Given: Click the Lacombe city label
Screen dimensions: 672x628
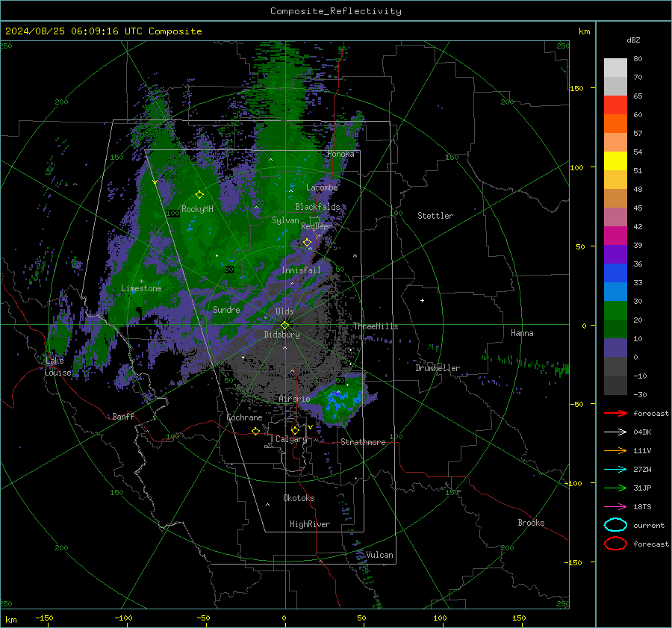Looking at the screenshot, I should tap(322, 187).
